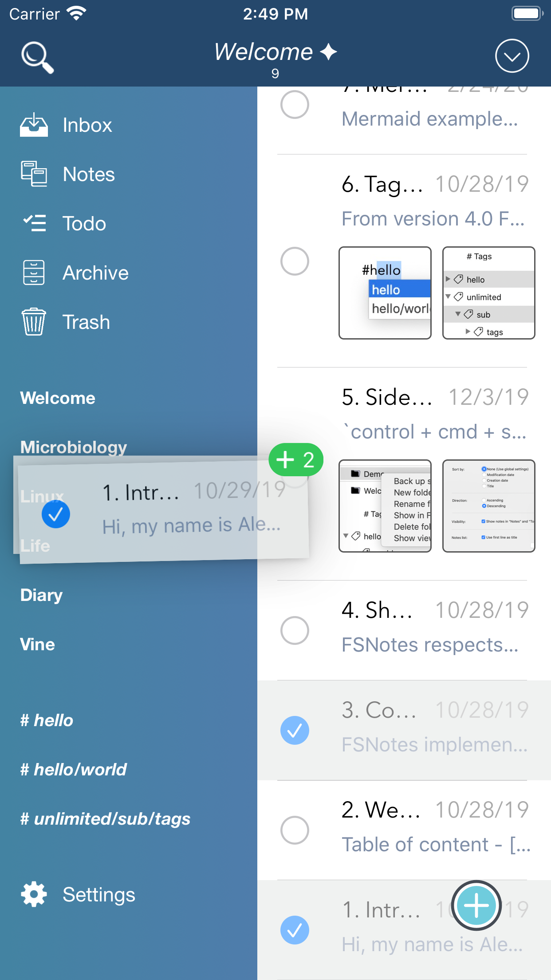Select the Vine folder
The width and height of the screenshot is (551, 980).
click(x=38, y=644)
